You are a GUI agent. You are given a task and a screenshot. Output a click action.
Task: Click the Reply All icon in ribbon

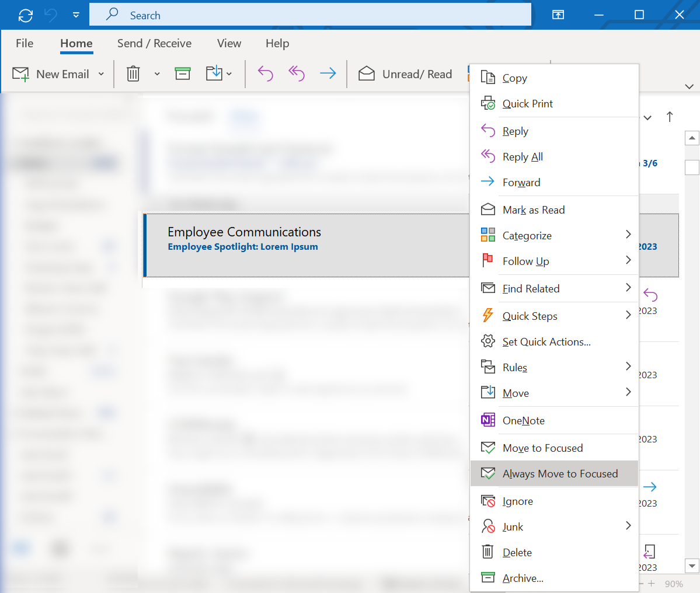[x=297, y=74]
